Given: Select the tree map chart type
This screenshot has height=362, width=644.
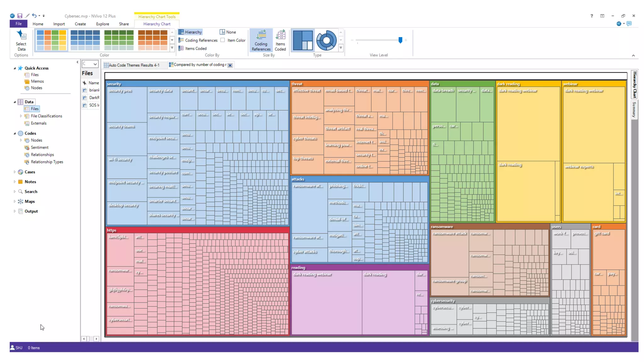Looking at the screenshot, I should pos(303,40).
